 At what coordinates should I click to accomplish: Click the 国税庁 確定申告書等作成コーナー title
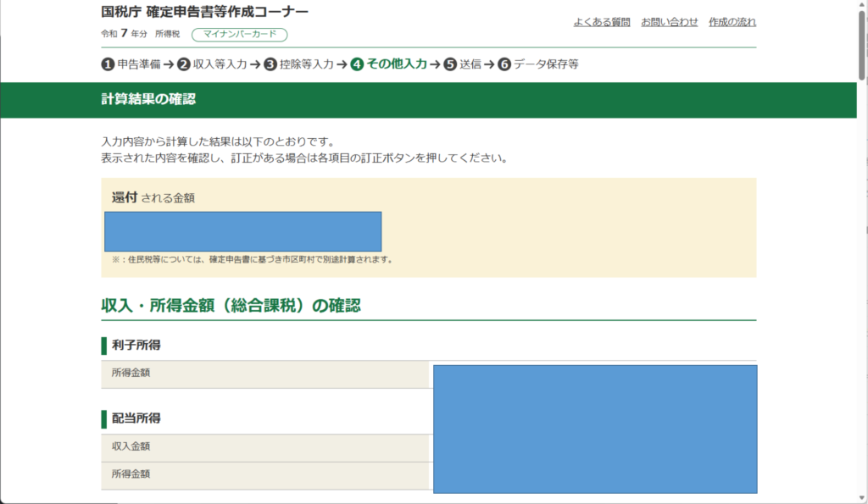204,12
